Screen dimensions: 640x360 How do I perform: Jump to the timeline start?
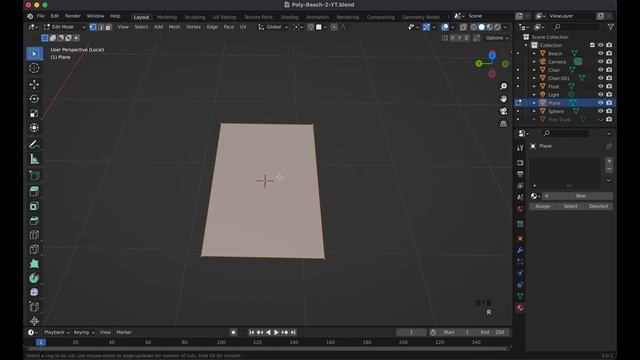click(x=251, y=332)
